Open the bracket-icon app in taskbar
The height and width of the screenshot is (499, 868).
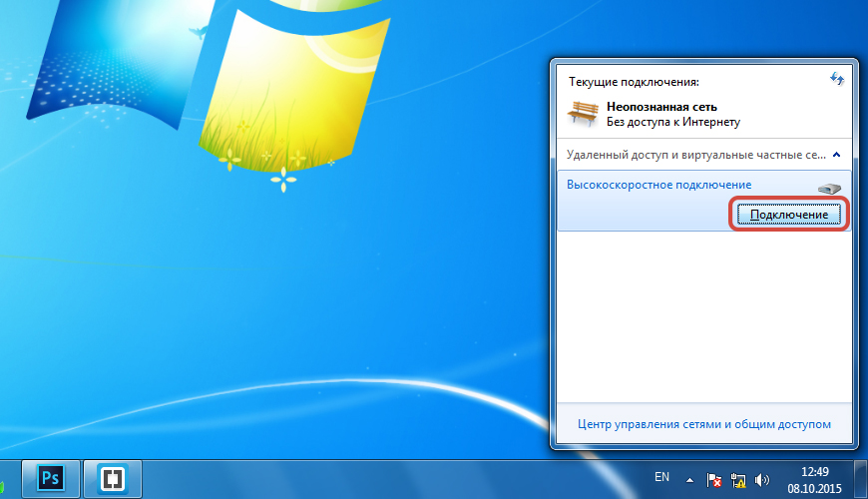tap(113, 478)
